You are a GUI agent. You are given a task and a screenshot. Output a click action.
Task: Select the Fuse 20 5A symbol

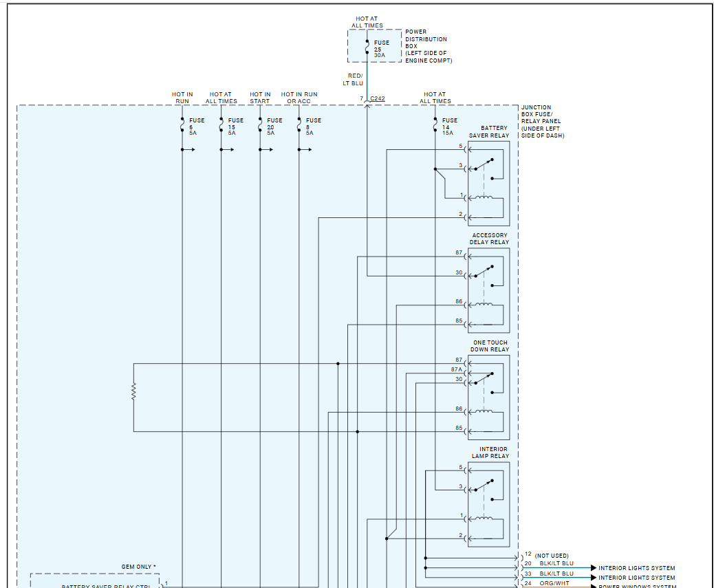[260, 124]
